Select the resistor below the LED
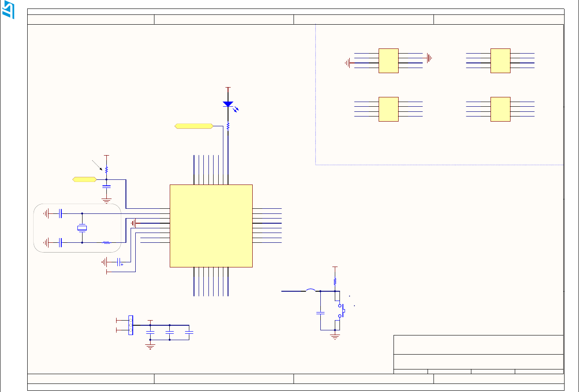This screenshot has width=579, height=392. pyautogui.click(x=228, y=126)
